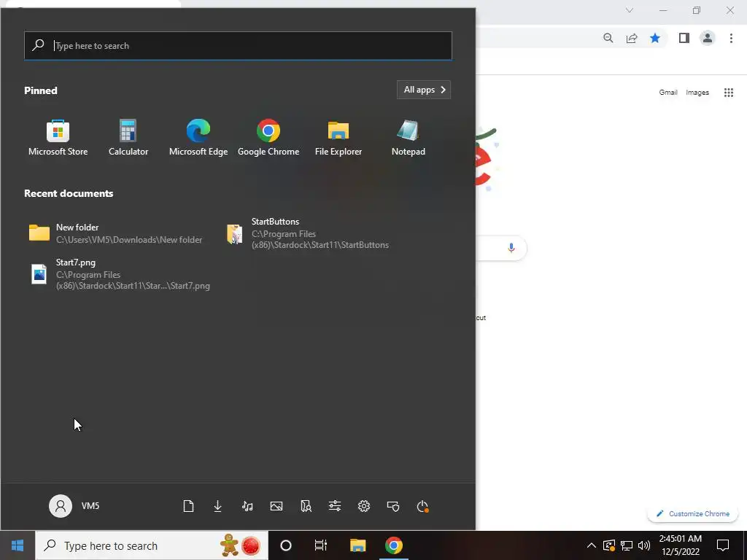Open the VM5 user account avatar
The image size is (747, 560).
coord(61,506)
